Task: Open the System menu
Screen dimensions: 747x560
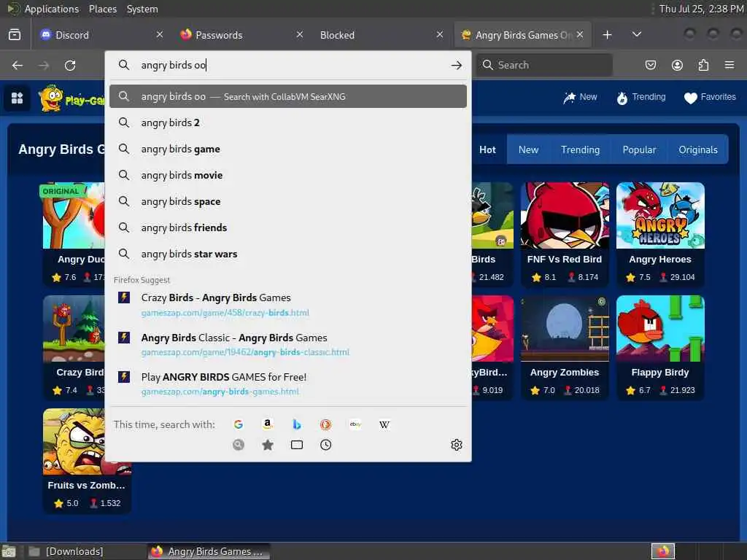Action: tap(142, 9)
